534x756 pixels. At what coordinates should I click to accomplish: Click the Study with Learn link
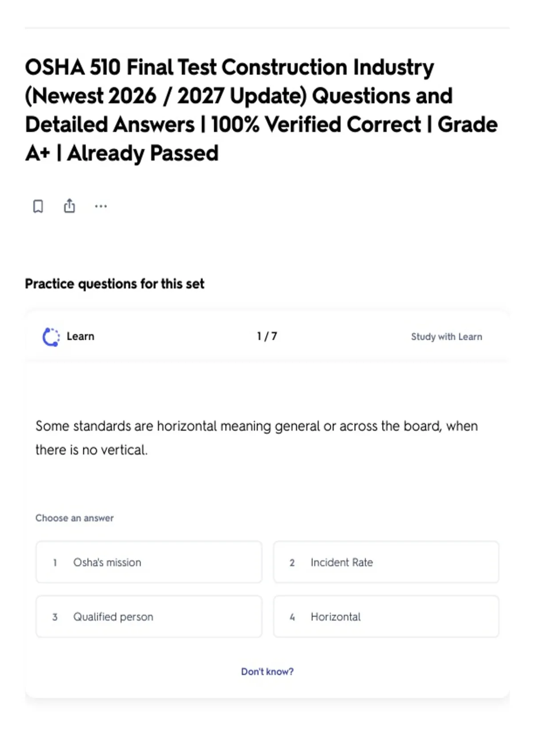click(x=446, y=337)
